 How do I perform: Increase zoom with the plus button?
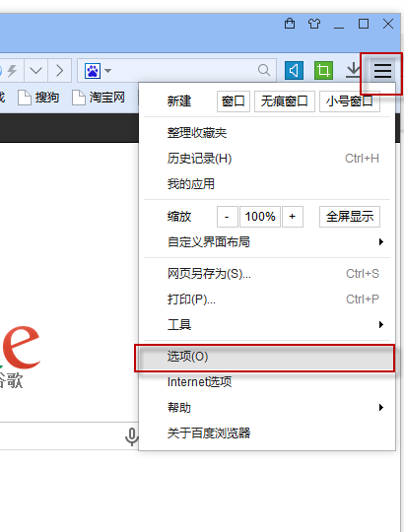293,217
